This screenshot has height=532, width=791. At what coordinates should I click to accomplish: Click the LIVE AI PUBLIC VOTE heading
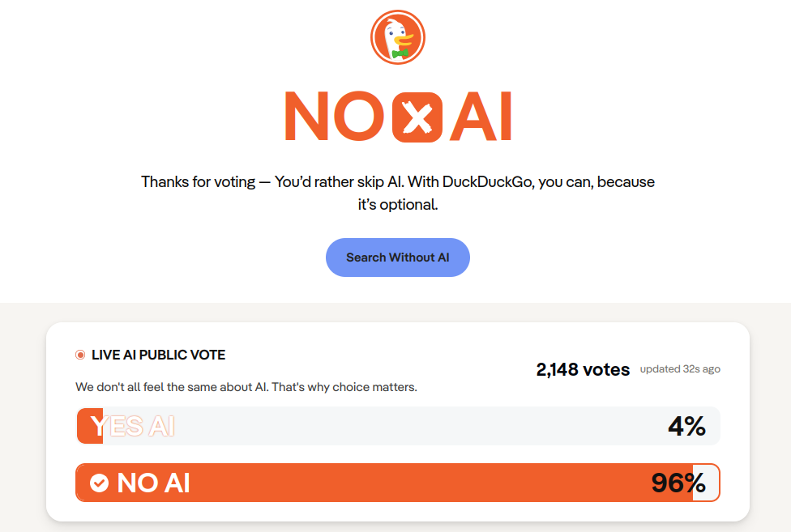pos(158,355)
